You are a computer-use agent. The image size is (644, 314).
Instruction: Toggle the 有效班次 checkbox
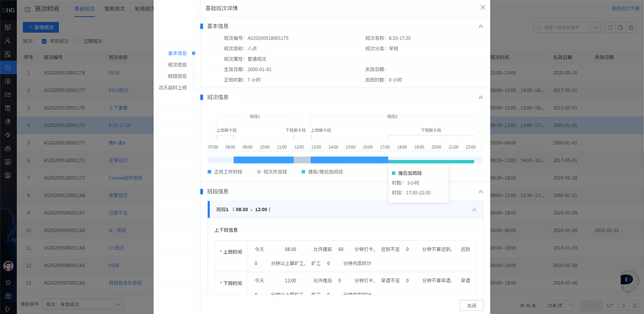click(x=44, y=41)
